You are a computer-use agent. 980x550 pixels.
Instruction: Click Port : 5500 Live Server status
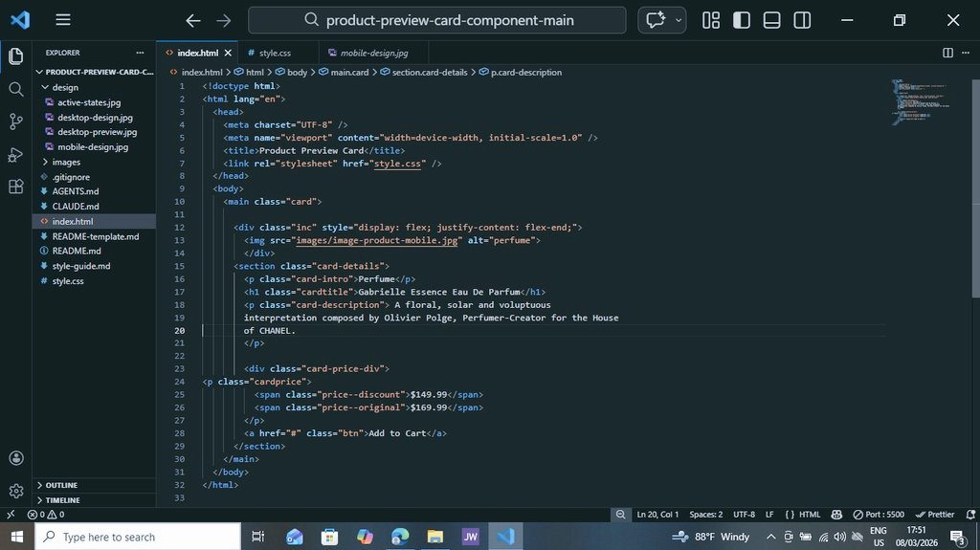point(879,515)
